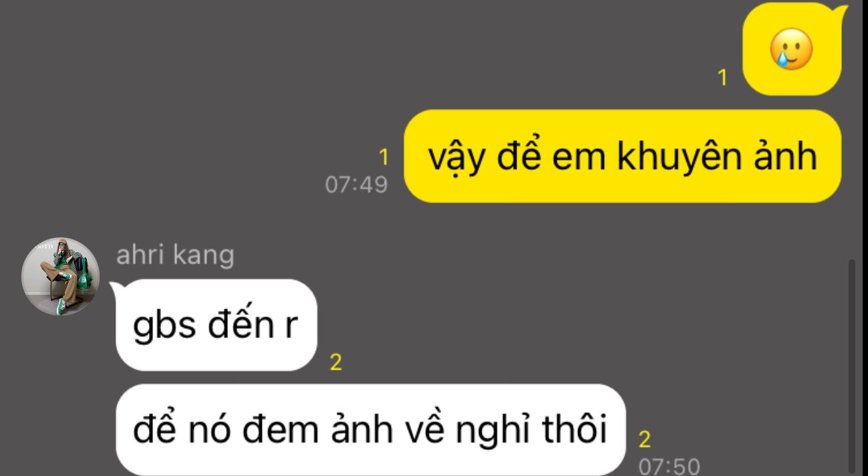Click the crying smile emoji
The height and width of the screenshot is (476, 868).
pyautogui.click(x=792, y=50)
